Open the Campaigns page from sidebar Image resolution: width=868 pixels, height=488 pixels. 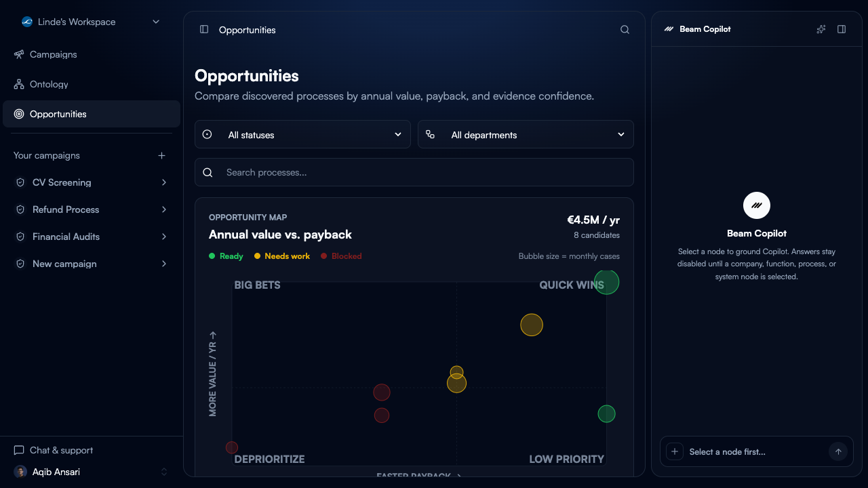pyautogui.click(x=92, y=54)
